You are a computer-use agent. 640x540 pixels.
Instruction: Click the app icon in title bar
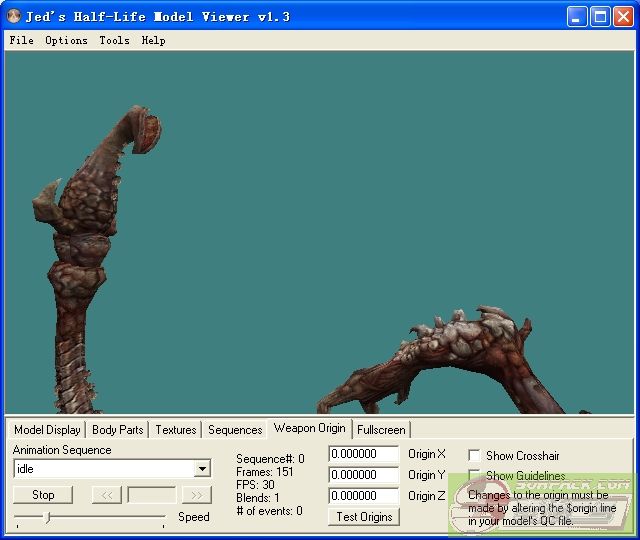[14, 16]
